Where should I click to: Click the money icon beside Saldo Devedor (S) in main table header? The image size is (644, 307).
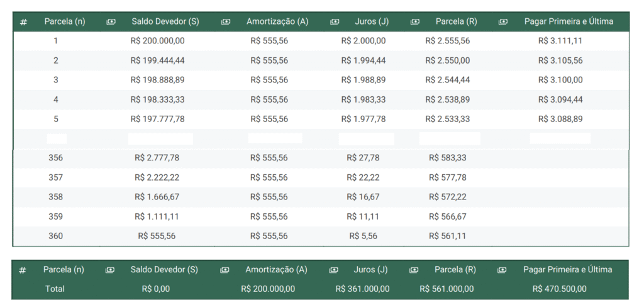(x=111, y=22)
